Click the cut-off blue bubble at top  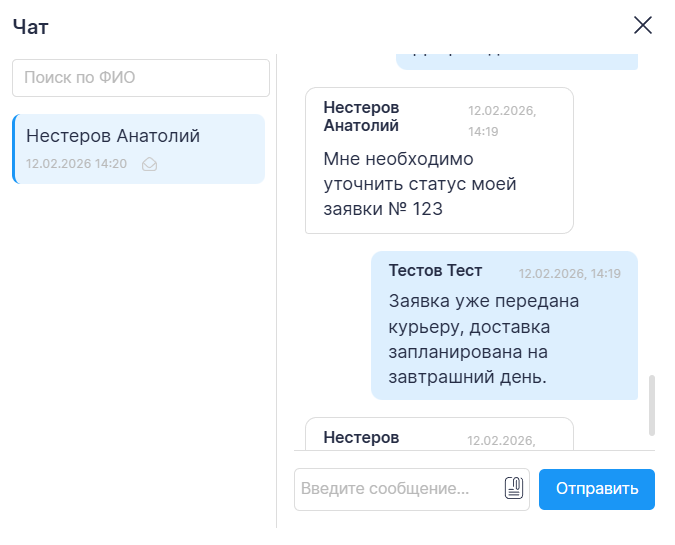pos(517,57)
